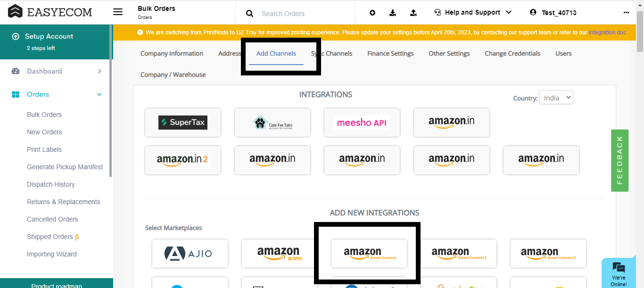The image size is (644, 288).
Task: Follow the integration doc link
Action: coord(607,33)
